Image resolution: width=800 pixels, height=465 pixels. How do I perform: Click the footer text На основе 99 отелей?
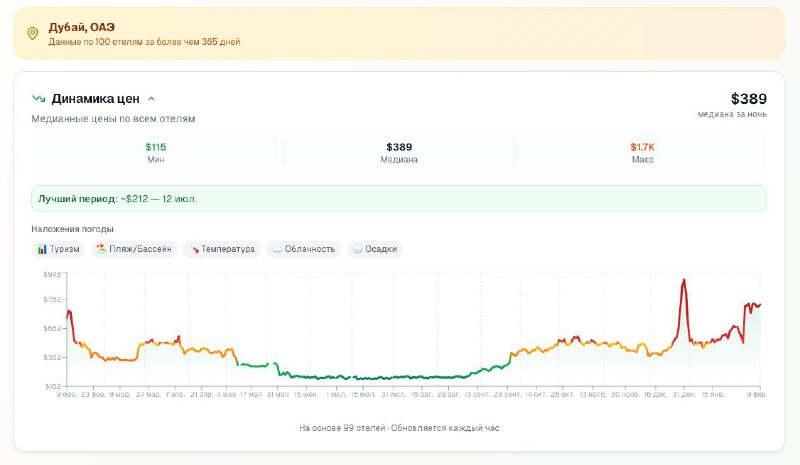pyautogui.click(x=399, y=428)
